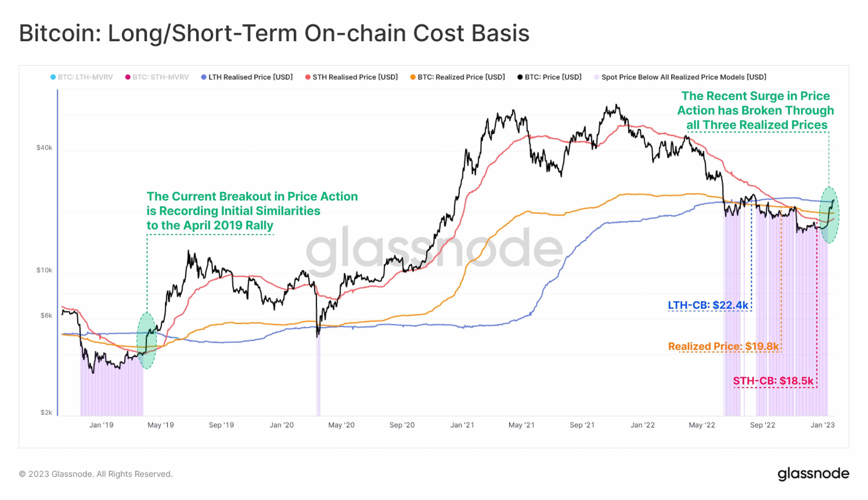This screenshot has height=500, width=868.
Task: Click the lavender dot beside Spot Price Below legend
Action: [x=597, y=77]
